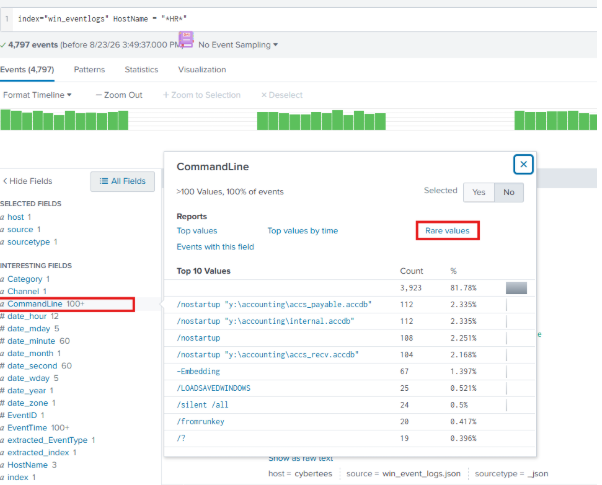Switch to the Visualization tab
The width and height of the screenshot is (602, 485).
click(x=202, y=70)
